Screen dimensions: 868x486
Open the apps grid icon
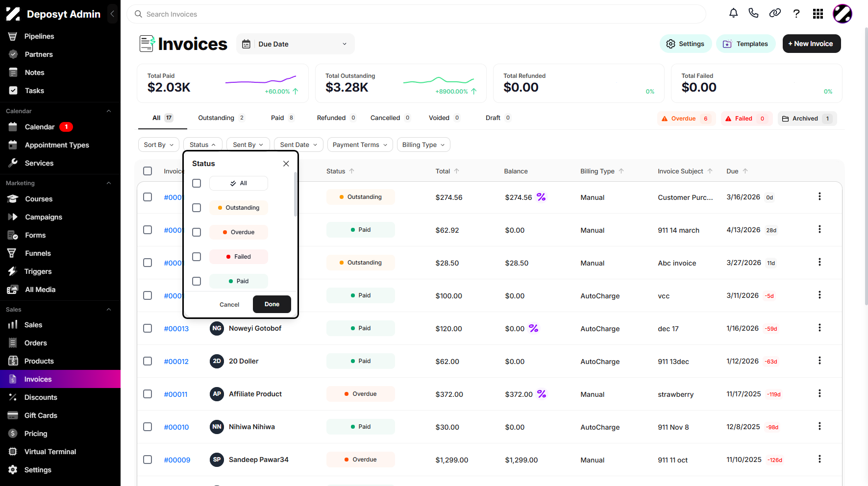(818, 14)
